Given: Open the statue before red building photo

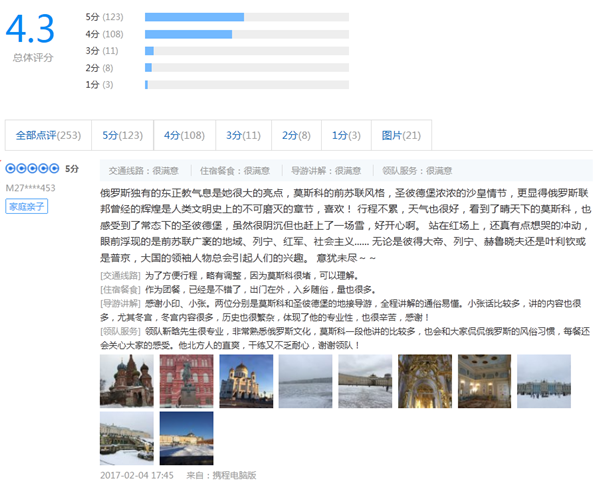Looking at the screenshot, I should (186, 380).
